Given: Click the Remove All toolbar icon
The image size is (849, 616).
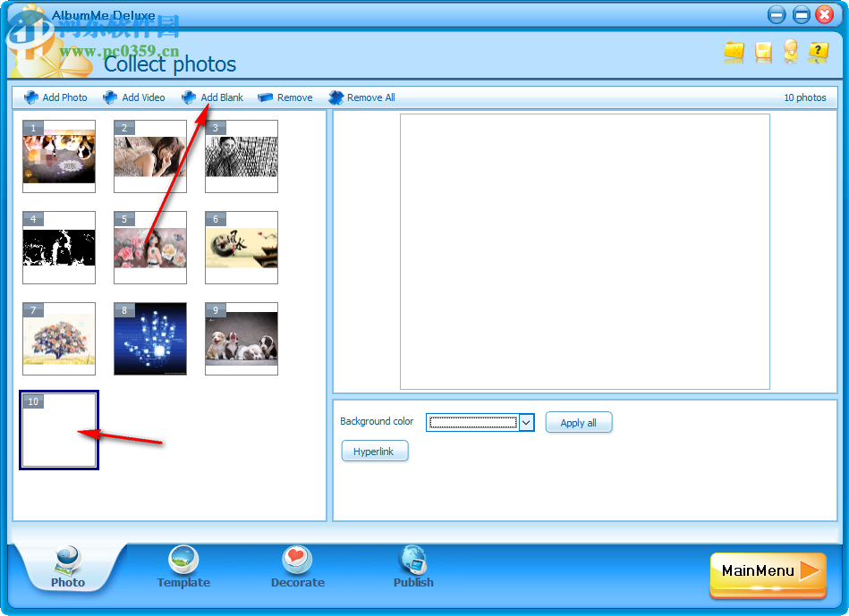Looking at the screenshot, I should [x=335, y=97].
